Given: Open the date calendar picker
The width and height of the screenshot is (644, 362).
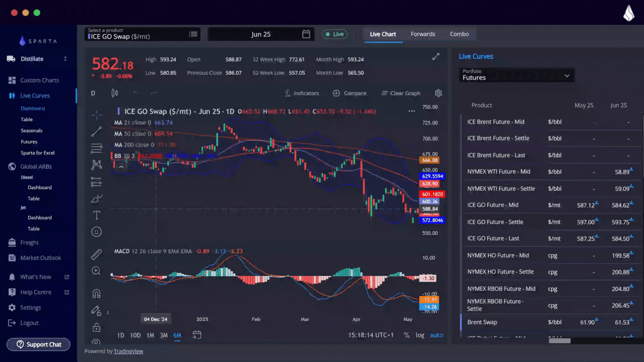Looking at the screenshot, I should tap(306, 34).
